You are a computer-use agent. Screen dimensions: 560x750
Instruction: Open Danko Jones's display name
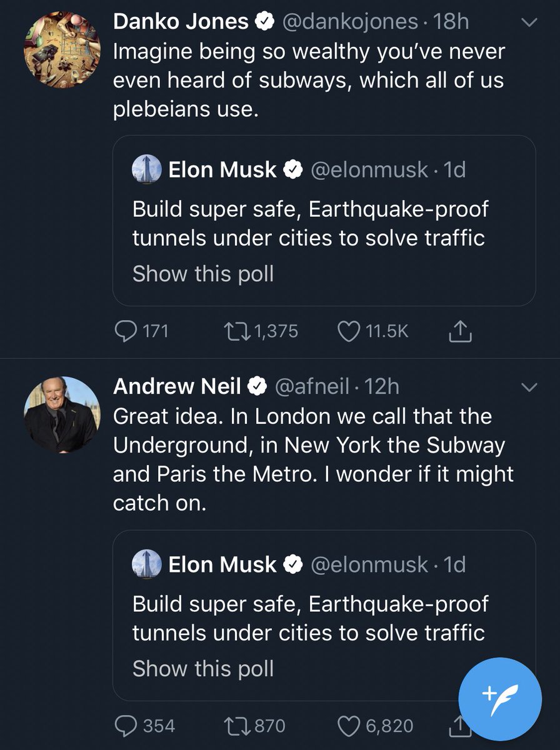[181, 22]
